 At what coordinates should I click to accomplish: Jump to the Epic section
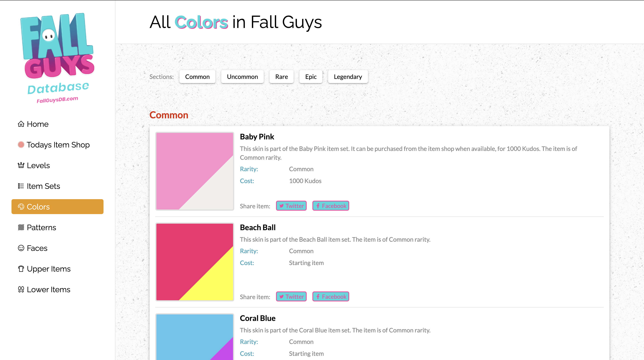click(310, 77)
